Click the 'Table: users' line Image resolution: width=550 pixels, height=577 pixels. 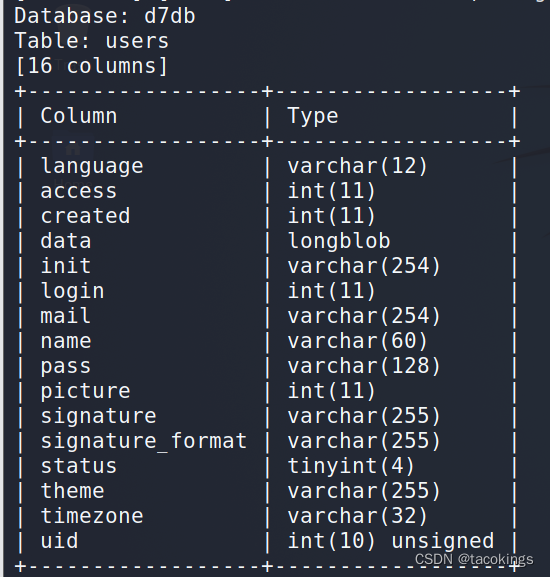[92, 41]
